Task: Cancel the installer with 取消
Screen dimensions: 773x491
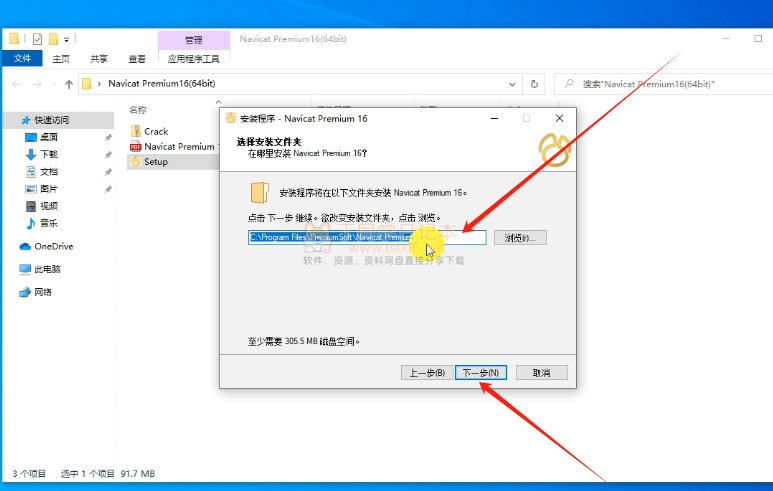Action: click(x=541, y=373)
